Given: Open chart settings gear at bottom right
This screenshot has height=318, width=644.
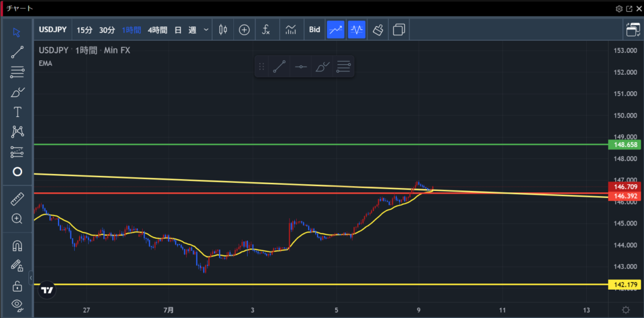Looking at the screenshot, I should point(626,310).
